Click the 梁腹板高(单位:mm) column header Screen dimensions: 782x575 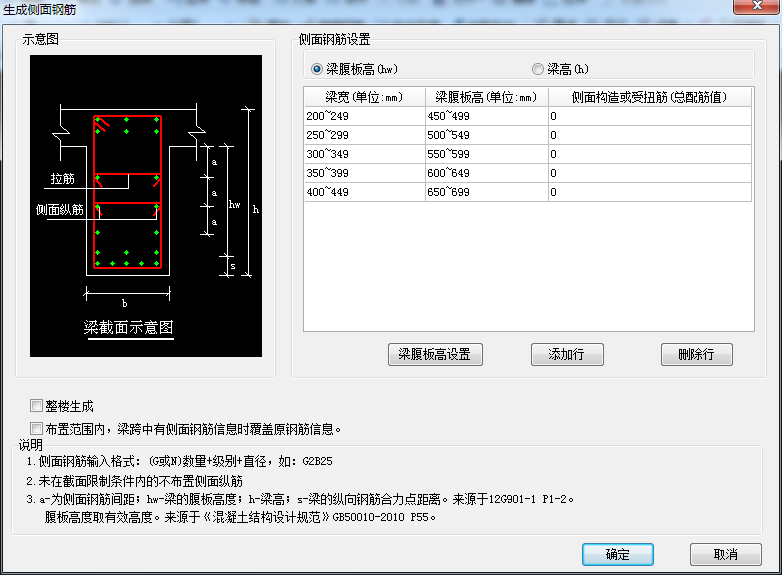487,97
